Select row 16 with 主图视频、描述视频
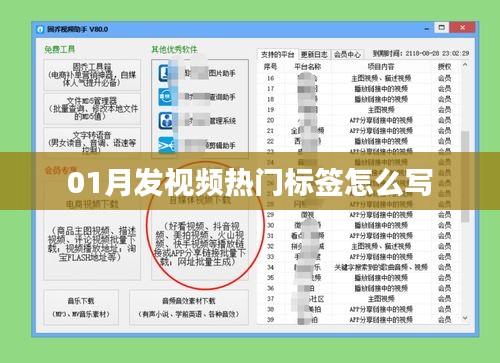This screenshot has height=363, width=500. (359, 78)
